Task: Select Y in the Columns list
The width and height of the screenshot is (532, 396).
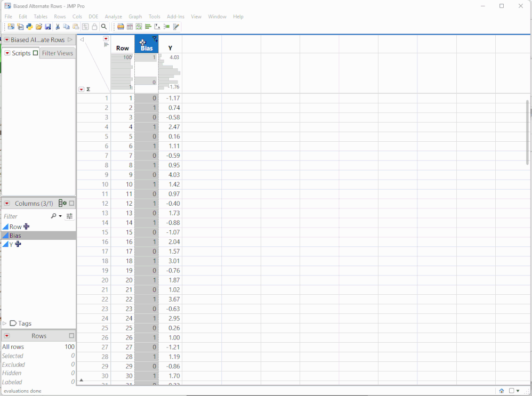Action: pyautogui.click(x=11, y=244)
